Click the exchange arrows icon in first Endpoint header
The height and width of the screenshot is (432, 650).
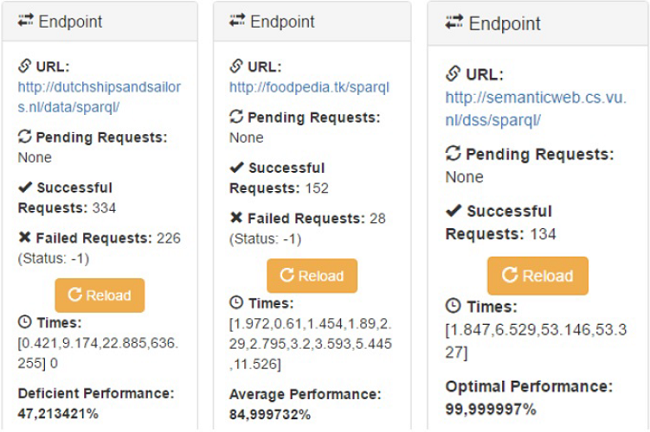[27, 21]
